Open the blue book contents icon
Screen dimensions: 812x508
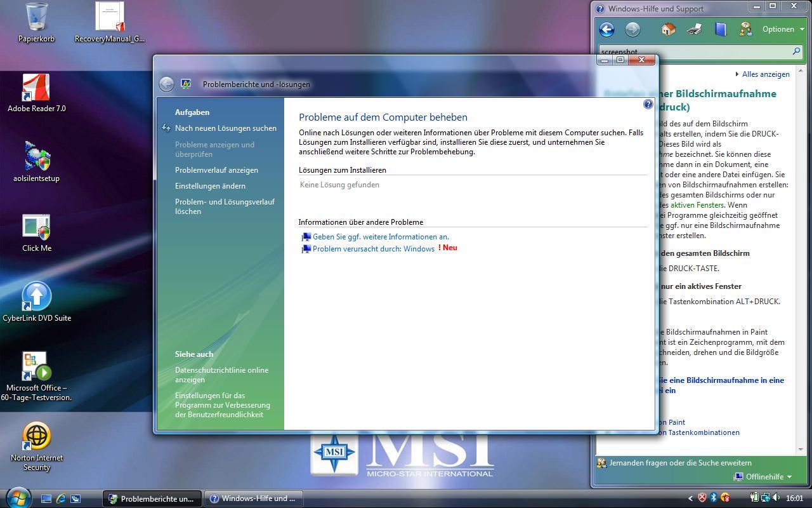tap(720, 29)
